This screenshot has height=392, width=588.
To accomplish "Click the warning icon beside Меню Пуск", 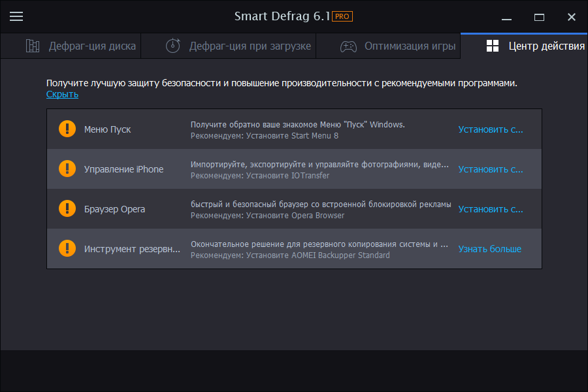I will point(67,129).
